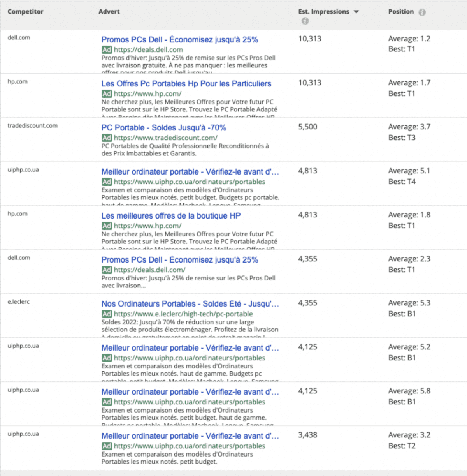Open 'Les meilleures offres de la boutique HP' ad

[171, 216]
